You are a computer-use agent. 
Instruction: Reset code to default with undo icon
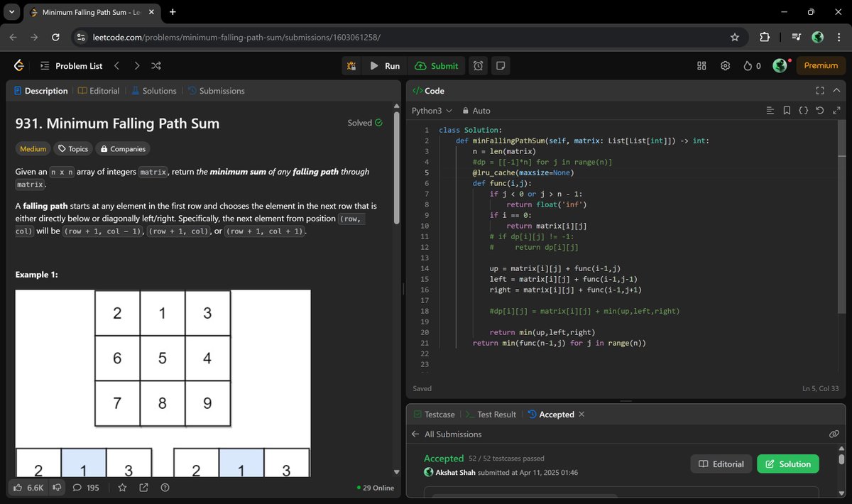point(820,111)
